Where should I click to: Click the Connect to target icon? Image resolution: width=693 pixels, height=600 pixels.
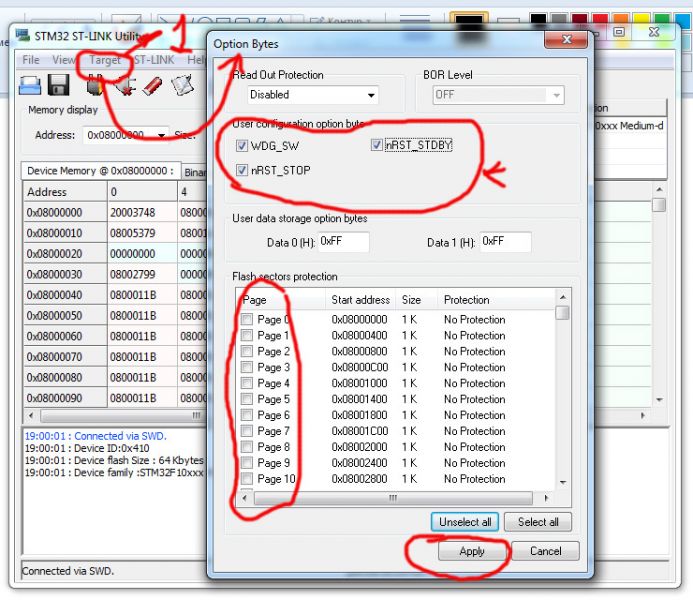(94, 85)
